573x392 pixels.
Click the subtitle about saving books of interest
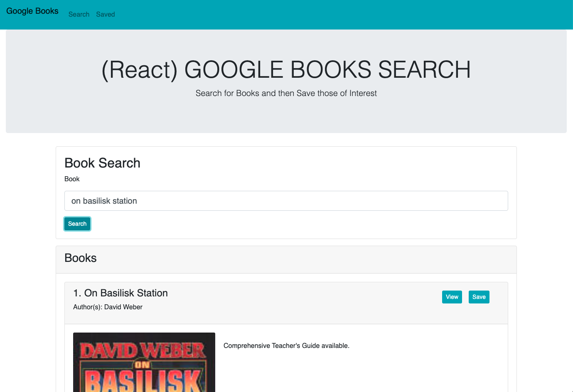[x=286, y=94]
